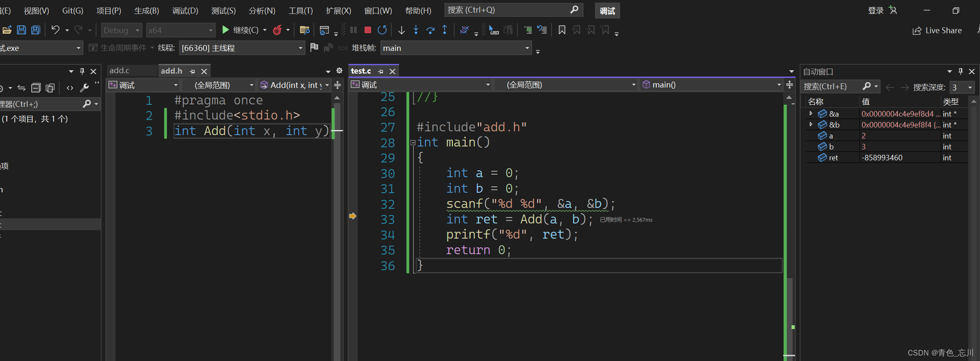
Task: Click the Step Over debugger icon
Action: coord(430,30)
